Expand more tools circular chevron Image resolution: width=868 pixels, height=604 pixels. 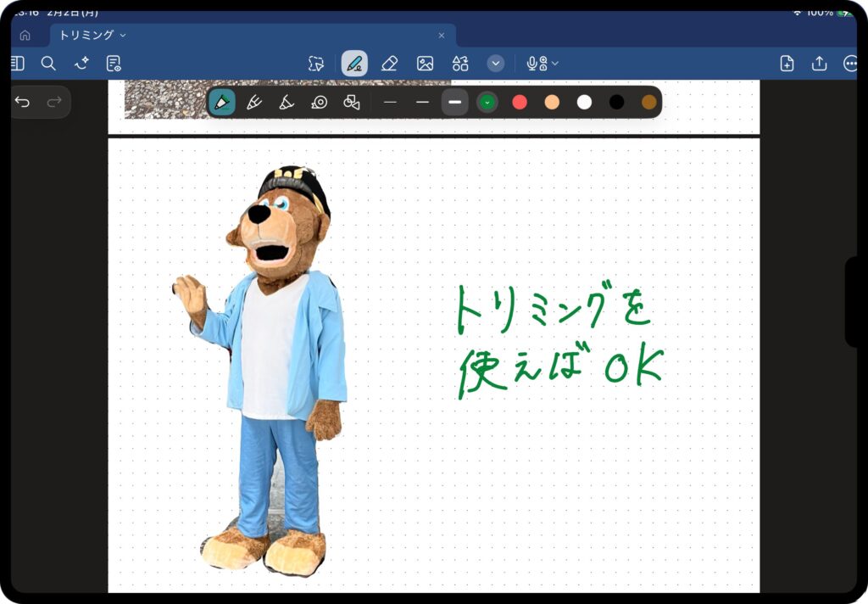pyautogui.click(x=496, y=64)
